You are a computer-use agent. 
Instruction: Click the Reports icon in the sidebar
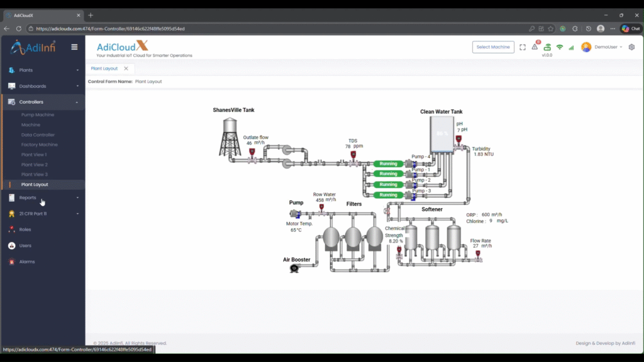(11, 198)
